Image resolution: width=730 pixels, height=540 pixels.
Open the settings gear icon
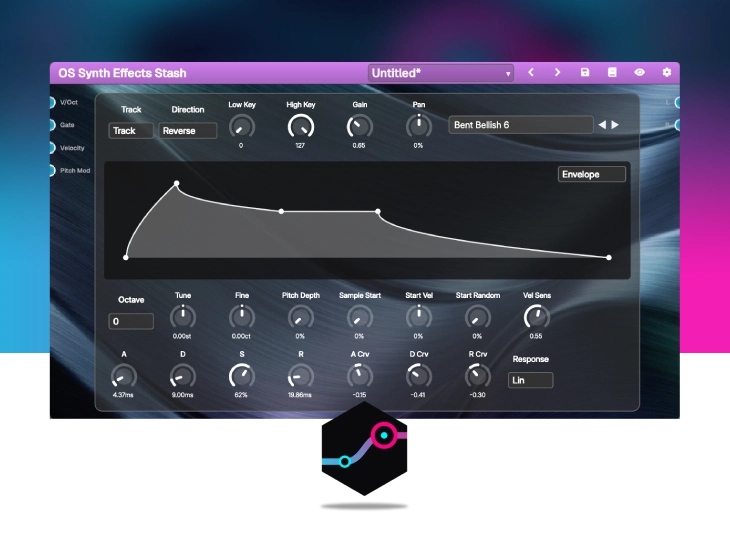pyautogui.click(x=667, y=72)
